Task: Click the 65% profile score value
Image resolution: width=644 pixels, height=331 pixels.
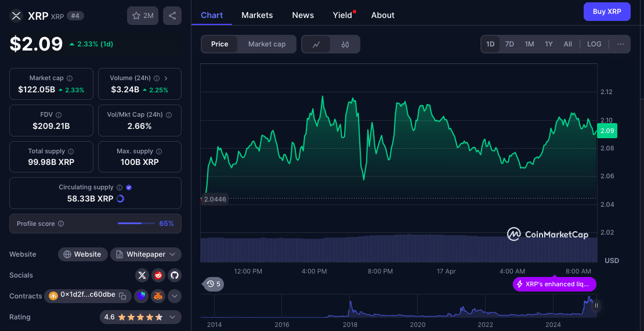Action: tap(167, 224)
